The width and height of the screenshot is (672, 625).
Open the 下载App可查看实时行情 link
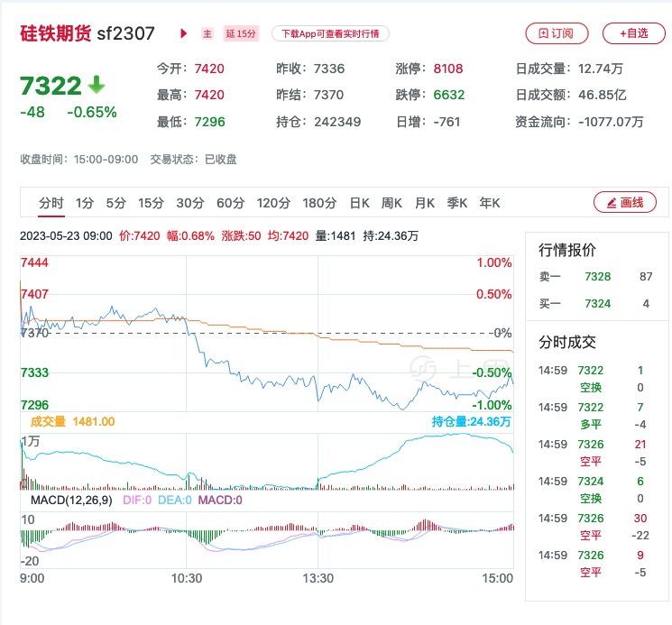coord(329,33)
